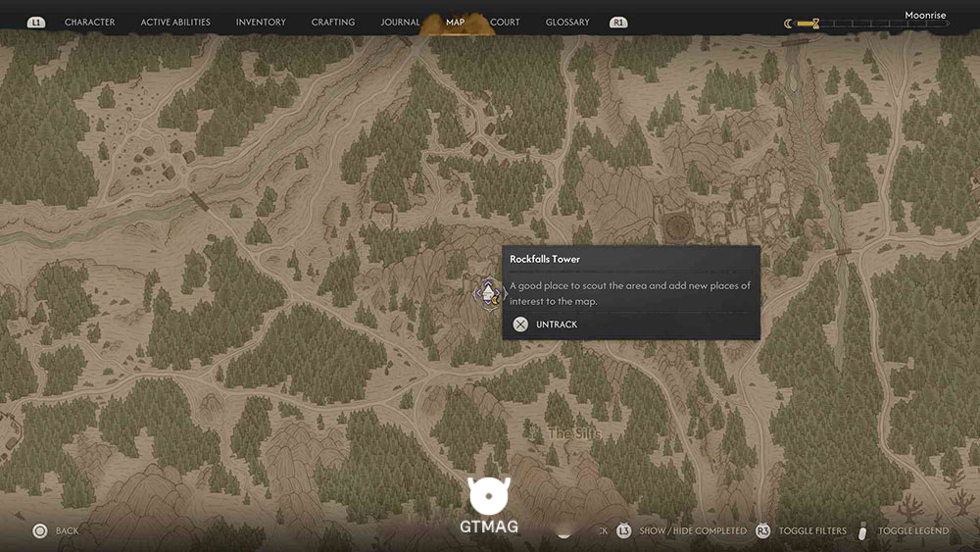The height and width of the screenshot is (552, 980).
Task: Click the L3 stick icon
Action: (x=623, y=530)
